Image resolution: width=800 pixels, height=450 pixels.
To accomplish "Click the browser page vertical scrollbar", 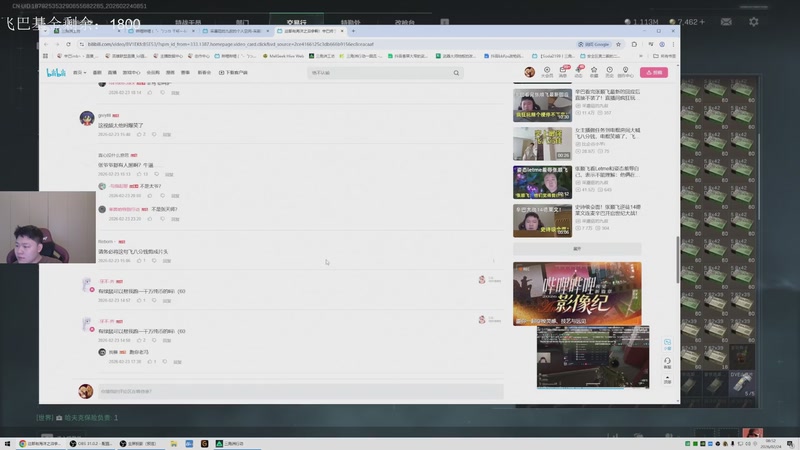I will (678, 259).
